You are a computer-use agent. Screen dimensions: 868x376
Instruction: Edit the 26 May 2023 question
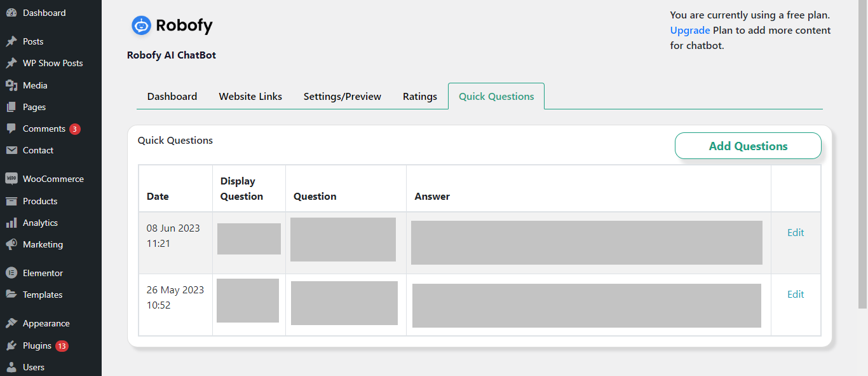796,295
